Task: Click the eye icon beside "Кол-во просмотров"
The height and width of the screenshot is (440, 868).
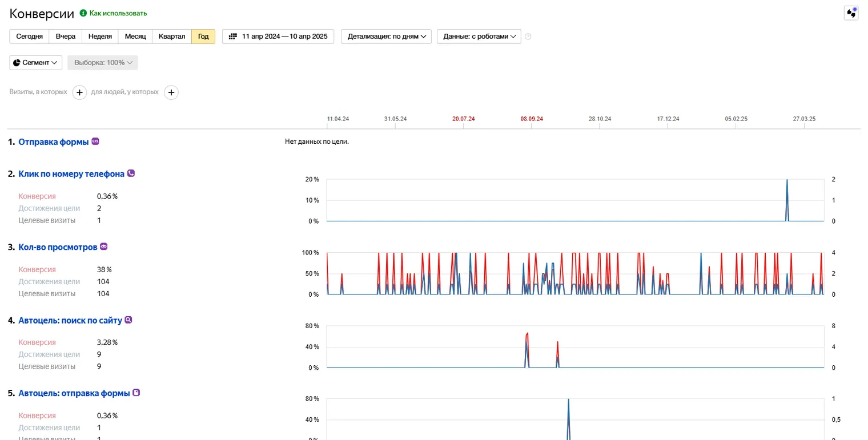Action: click(104, 247)
